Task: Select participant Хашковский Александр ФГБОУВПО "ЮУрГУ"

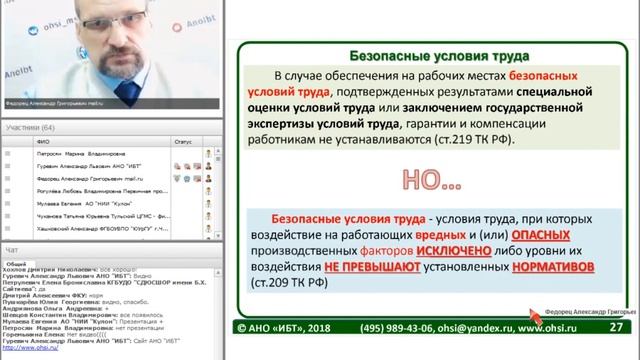Action: pos(102,229)
